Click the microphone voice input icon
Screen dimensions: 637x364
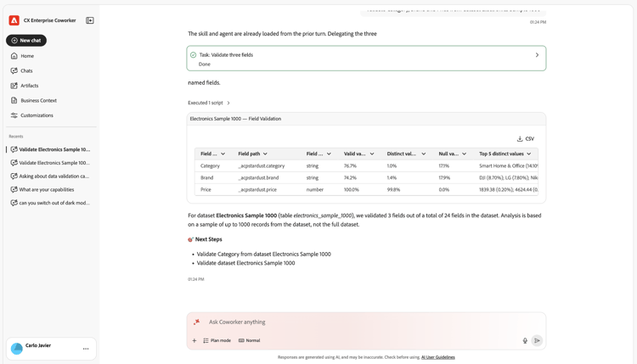(x=525, y=340)
